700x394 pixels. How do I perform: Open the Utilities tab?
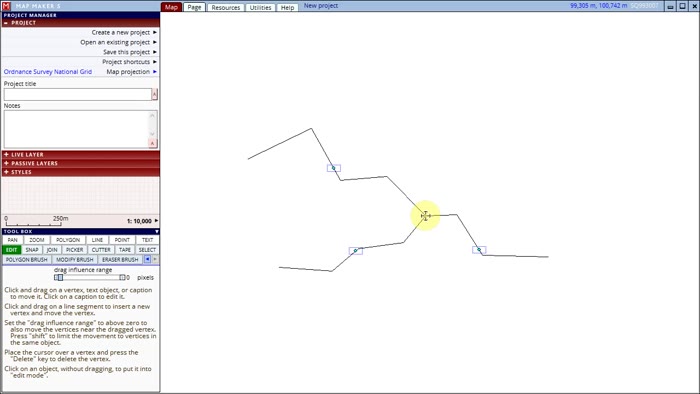tap(260, 8)
